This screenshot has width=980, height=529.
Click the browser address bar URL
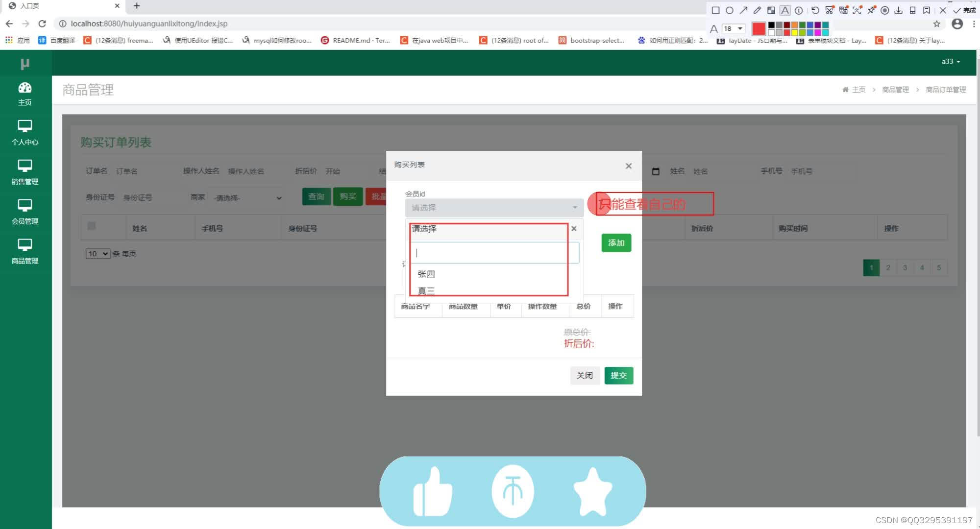pos(149,24)
